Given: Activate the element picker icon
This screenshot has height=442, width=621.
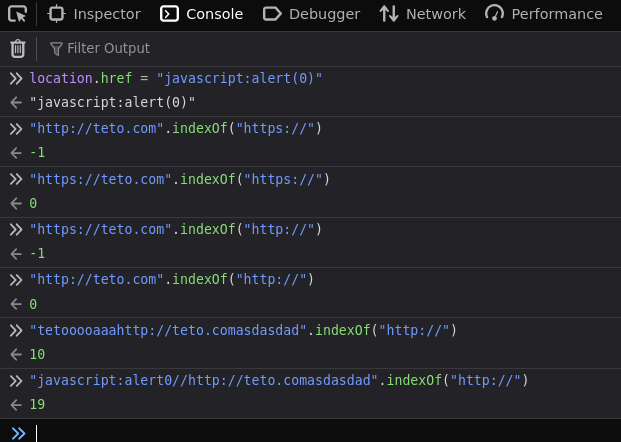Looking at the screenshot, I should pos(17,14).
